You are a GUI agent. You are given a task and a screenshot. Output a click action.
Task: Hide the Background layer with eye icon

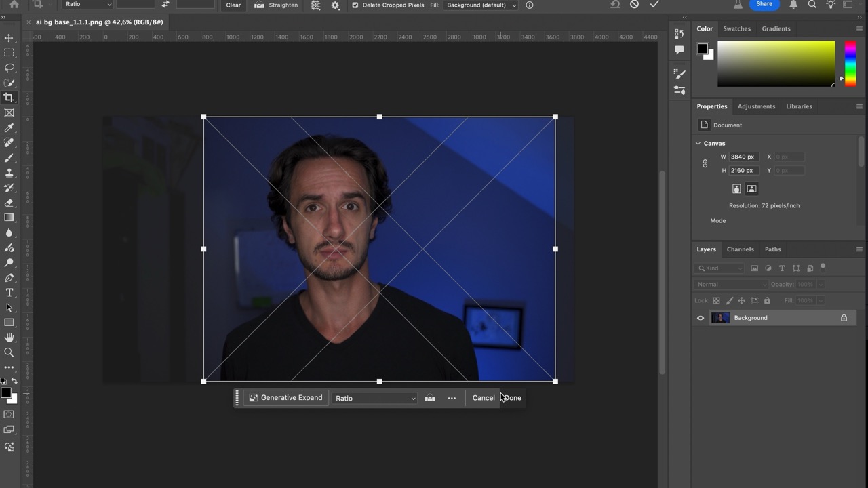pyautogui.click(x=701, y=318)
